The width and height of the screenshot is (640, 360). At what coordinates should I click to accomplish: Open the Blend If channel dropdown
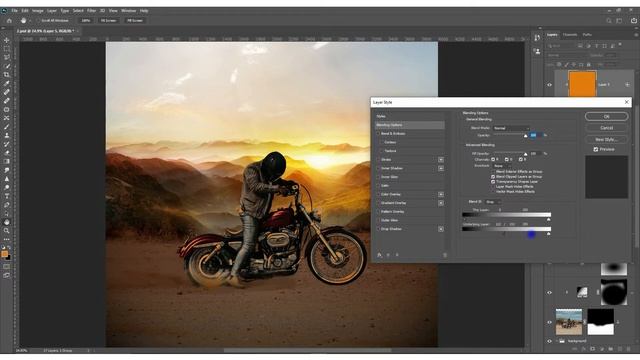(x=493, y=202)
